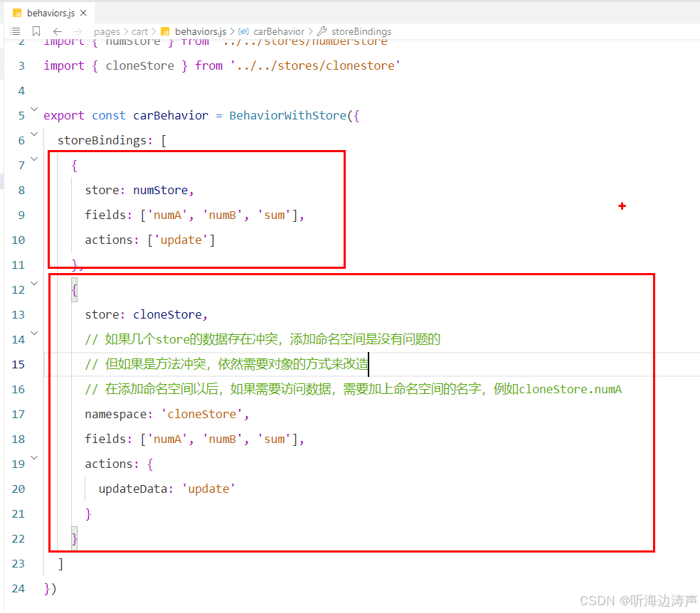Screen dimensions: 700x613
Task: Click the back navigation arrow
Action: pos(57,31)
